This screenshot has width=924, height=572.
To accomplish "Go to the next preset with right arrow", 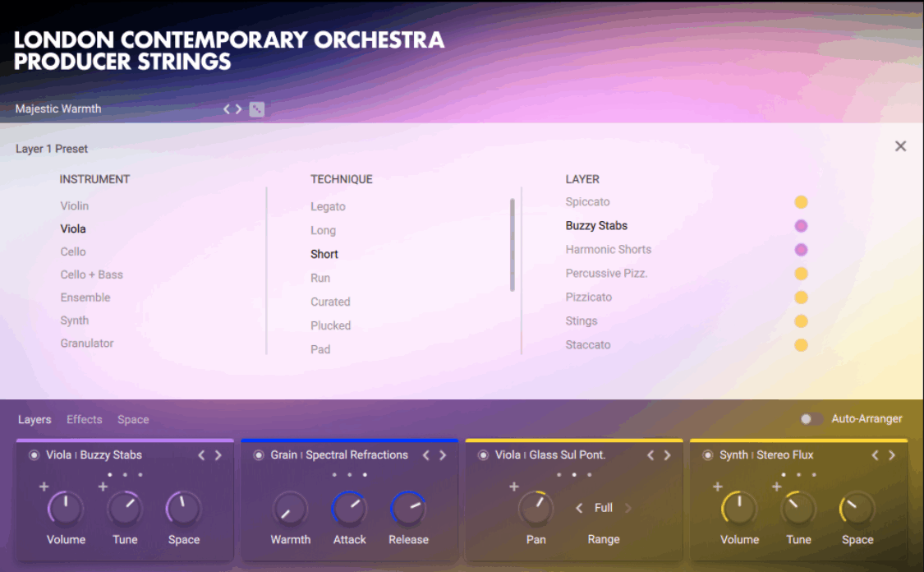I will [x=239, y=109].
